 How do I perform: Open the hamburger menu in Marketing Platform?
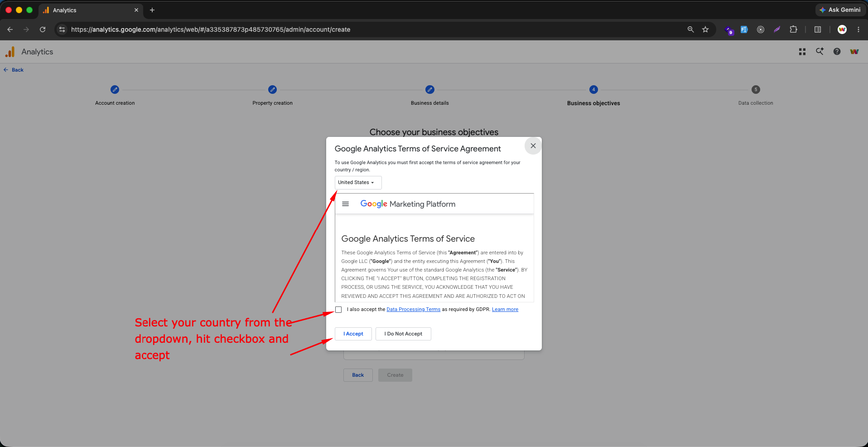[x=346, y=204]
